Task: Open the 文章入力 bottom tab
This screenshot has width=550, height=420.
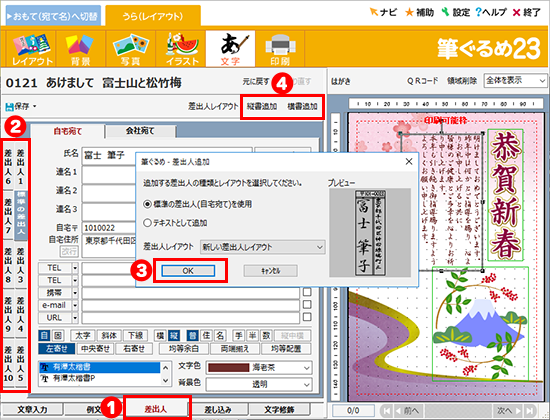Action: [x=32, y=409]
